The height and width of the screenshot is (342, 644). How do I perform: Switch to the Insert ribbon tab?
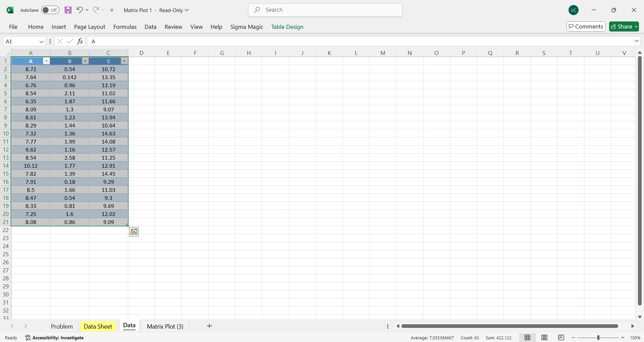tap(59, 27)
